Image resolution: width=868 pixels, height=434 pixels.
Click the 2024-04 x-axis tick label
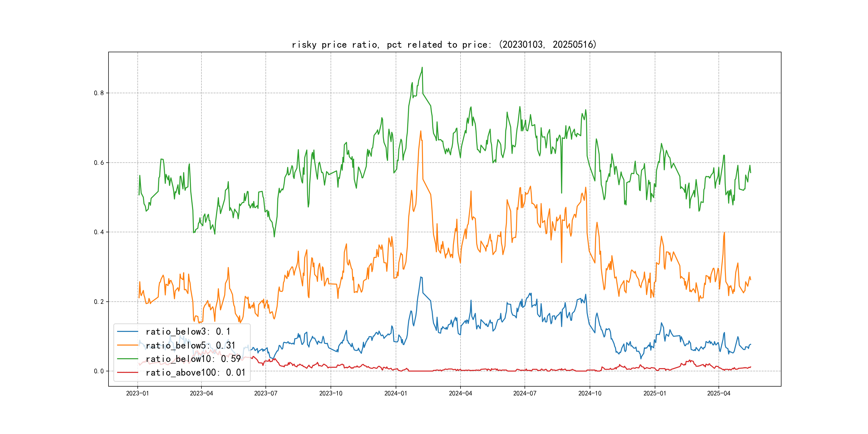pos(460,393)
